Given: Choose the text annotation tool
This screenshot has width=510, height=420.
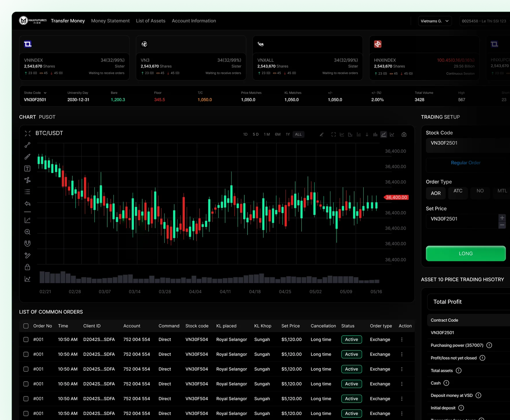Looking at the screenshot, I should point(27,169).
